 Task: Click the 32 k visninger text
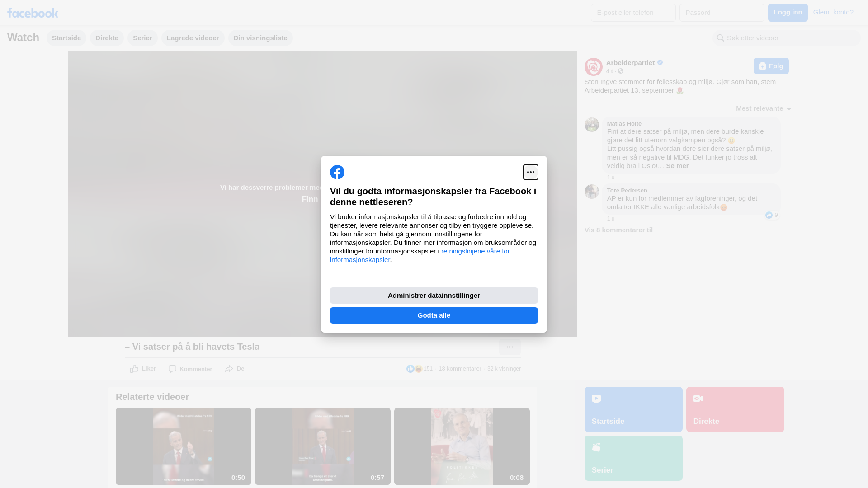tap(504, 369)
